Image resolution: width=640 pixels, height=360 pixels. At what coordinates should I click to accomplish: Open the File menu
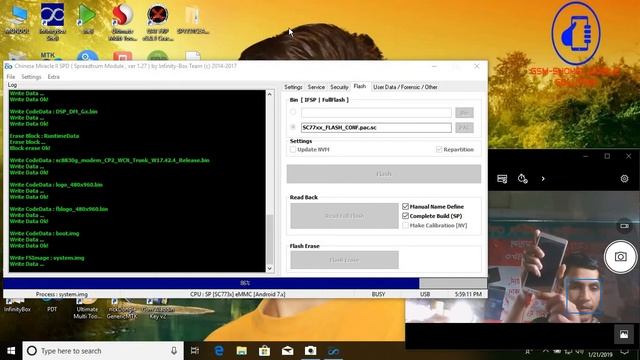[x=11, y=77]
